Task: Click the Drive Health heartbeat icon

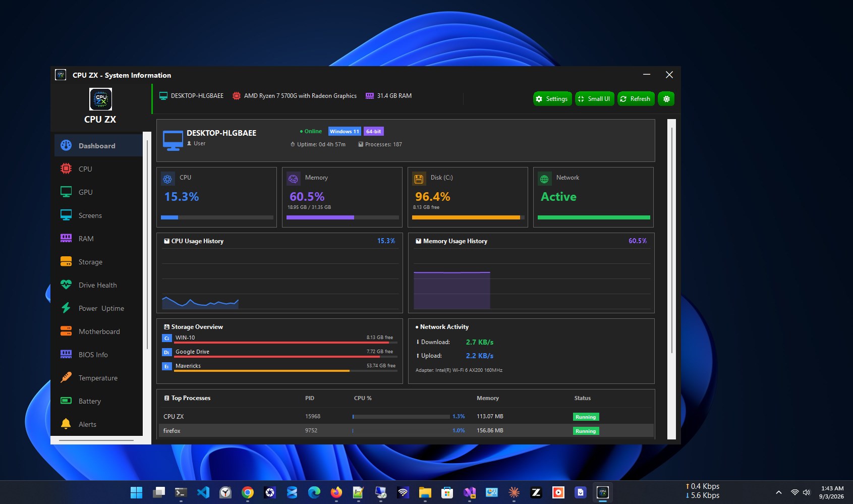Action: 66,285
